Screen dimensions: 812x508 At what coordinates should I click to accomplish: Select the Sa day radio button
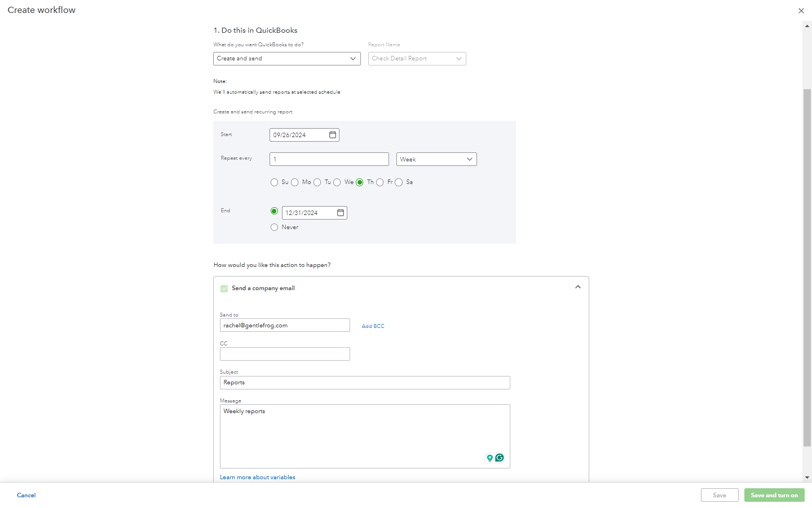pos(399,182)
